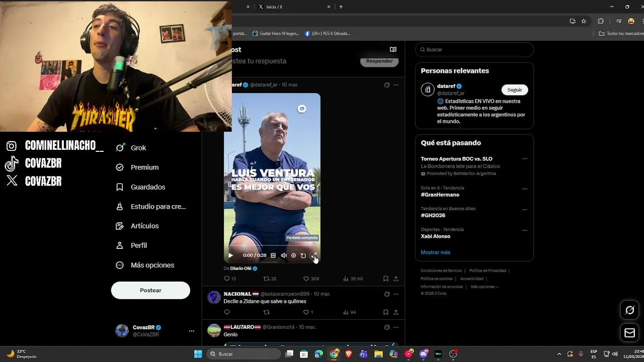Like the NACIONAL comment with 1 like
This screenshot has width=644, height=362.
point(308,312)
